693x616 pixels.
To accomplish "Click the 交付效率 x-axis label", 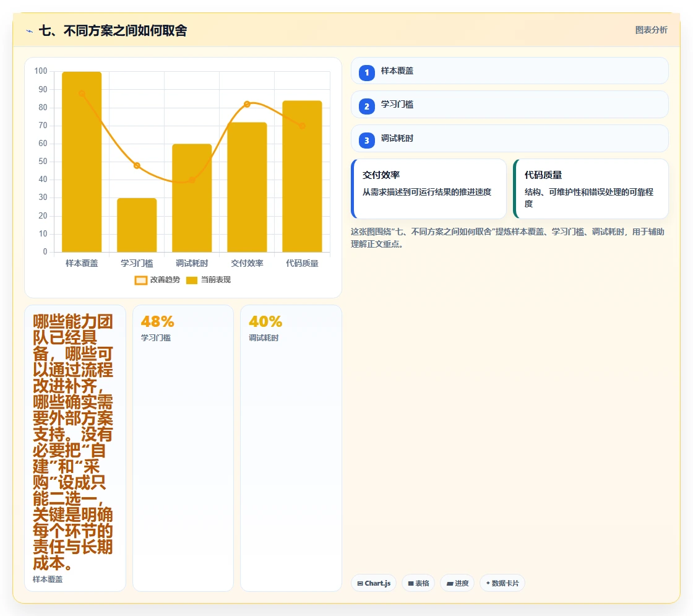I will point(247,264).
